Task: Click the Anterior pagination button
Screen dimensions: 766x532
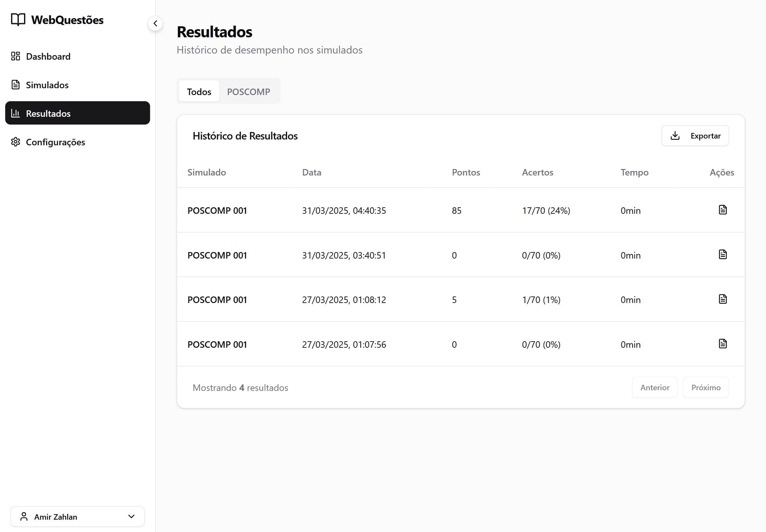Action: (655, 387)
